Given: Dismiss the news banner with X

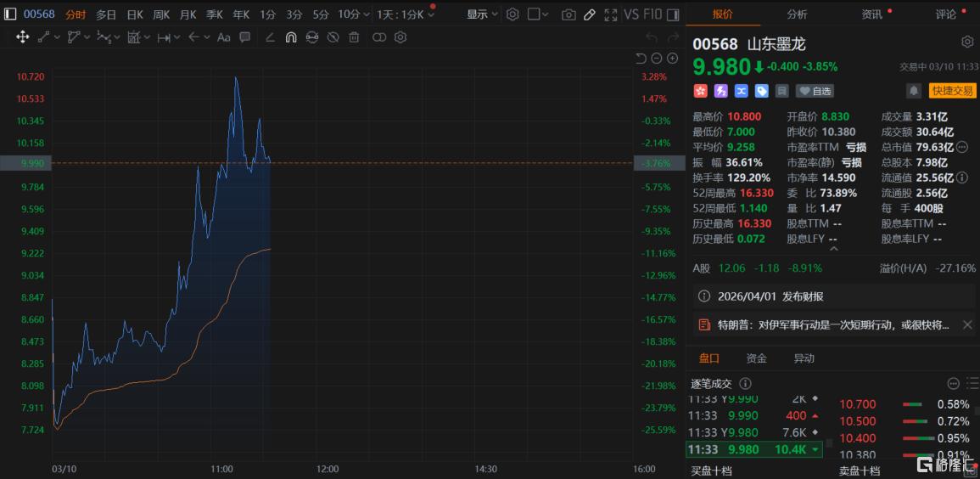Looking at the screenshot, I should pyautogui.click(x=967, y=324).
